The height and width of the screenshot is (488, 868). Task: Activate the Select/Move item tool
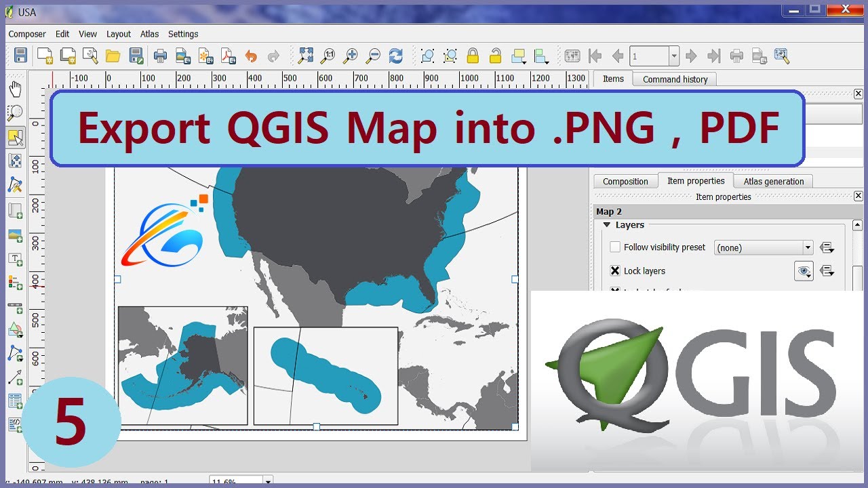[x=15, y=138]
